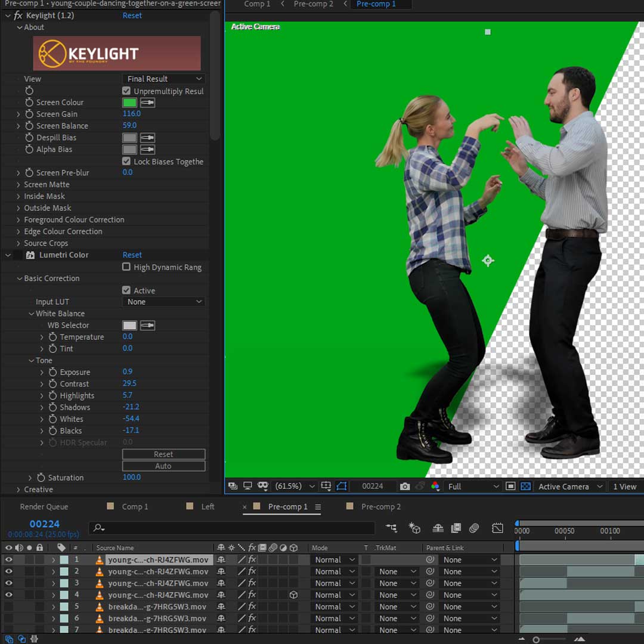Enable High Dynamic Range in Lumetri
The image size is (644, 644).
(128, 267)
